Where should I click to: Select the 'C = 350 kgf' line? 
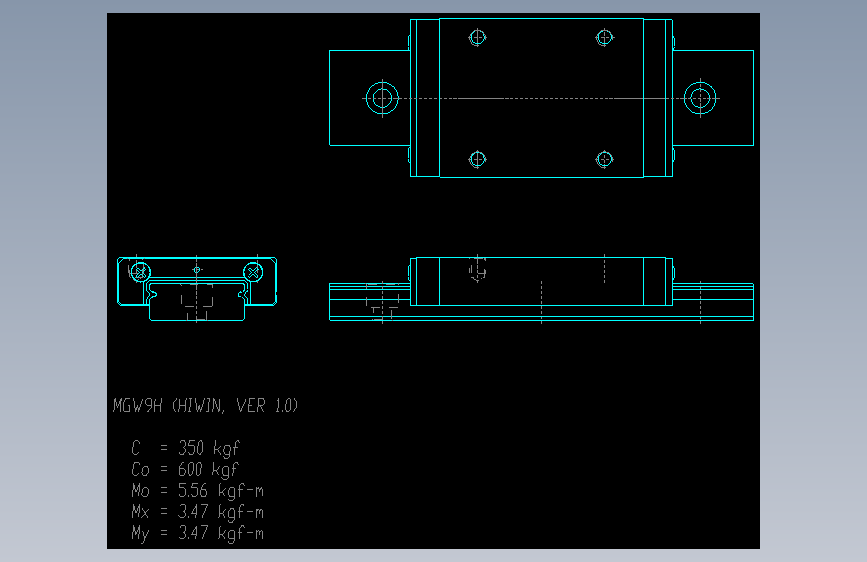point(185,448)
